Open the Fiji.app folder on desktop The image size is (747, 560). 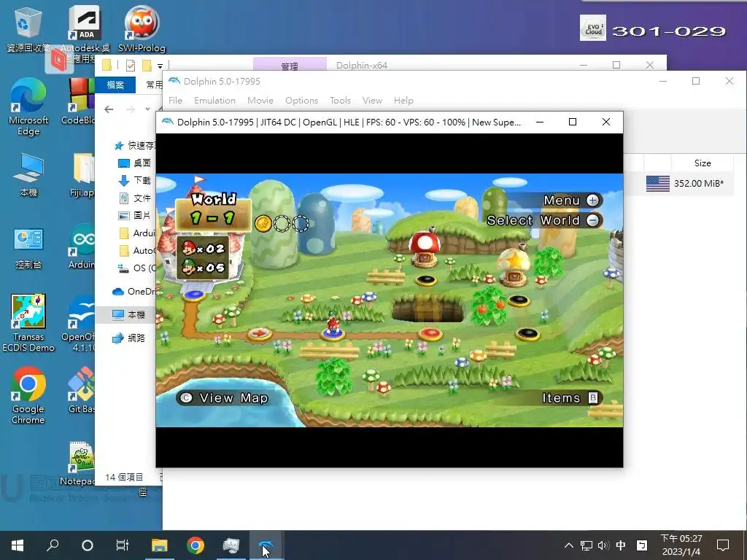pos(82,175)
